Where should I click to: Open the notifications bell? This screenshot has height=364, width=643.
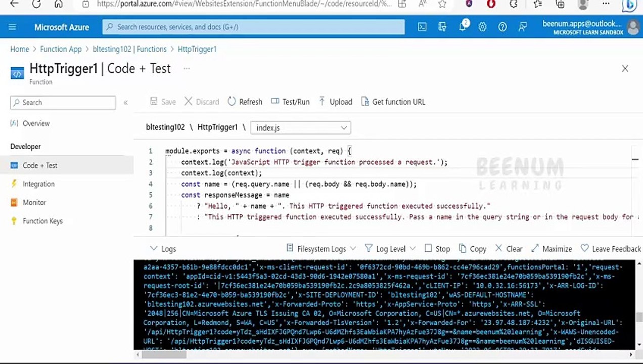pos(463,27)
